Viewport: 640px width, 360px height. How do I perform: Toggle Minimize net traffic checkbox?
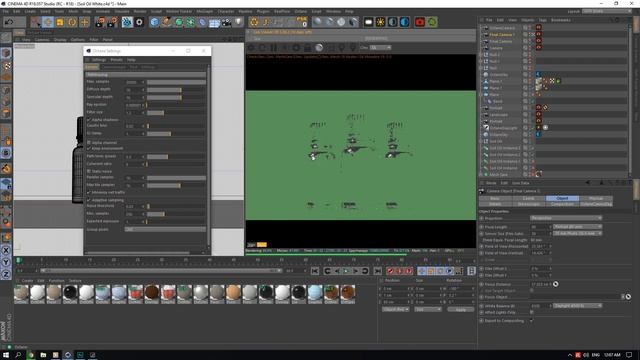pos(89,192)
